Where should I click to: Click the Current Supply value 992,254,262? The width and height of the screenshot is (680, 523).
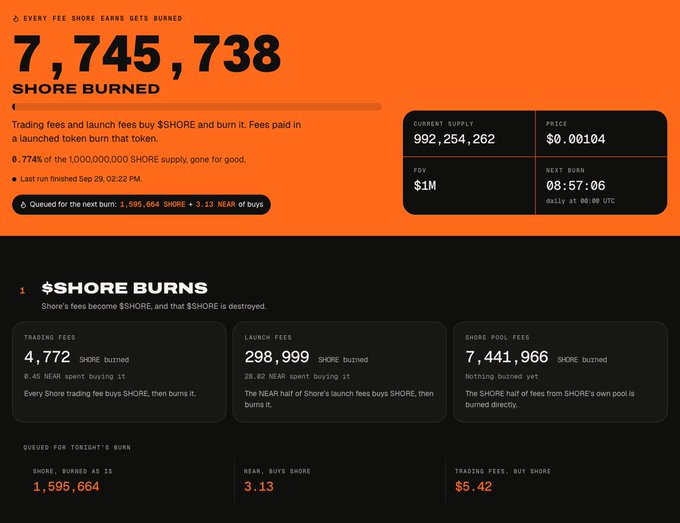(454, 139)
